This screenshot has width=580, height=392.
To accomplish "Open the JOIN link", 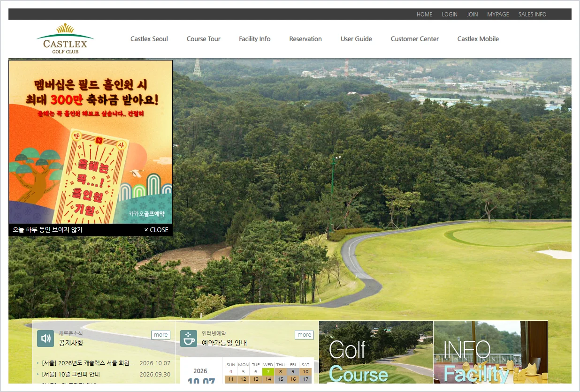I will coord(473,15).
